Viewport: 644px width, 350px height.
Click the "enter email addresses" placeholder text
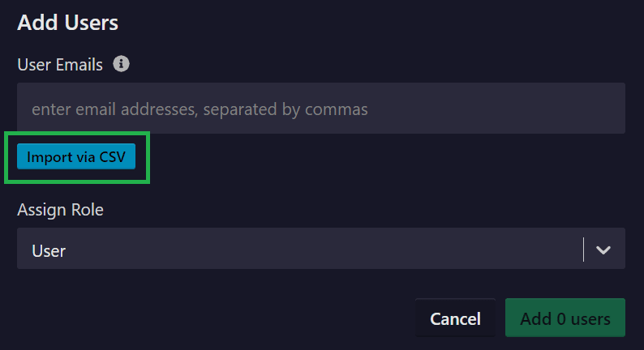[x=200, y=109]
